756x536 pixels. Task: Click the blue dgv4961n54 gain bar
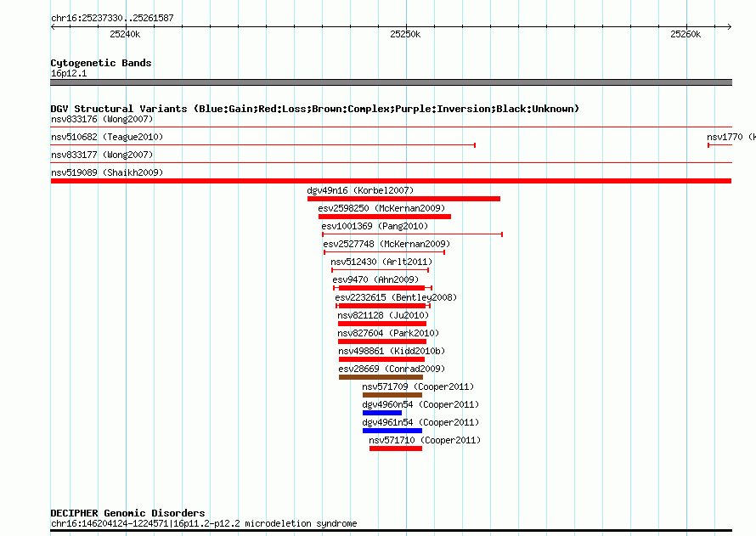click(392, 431)
